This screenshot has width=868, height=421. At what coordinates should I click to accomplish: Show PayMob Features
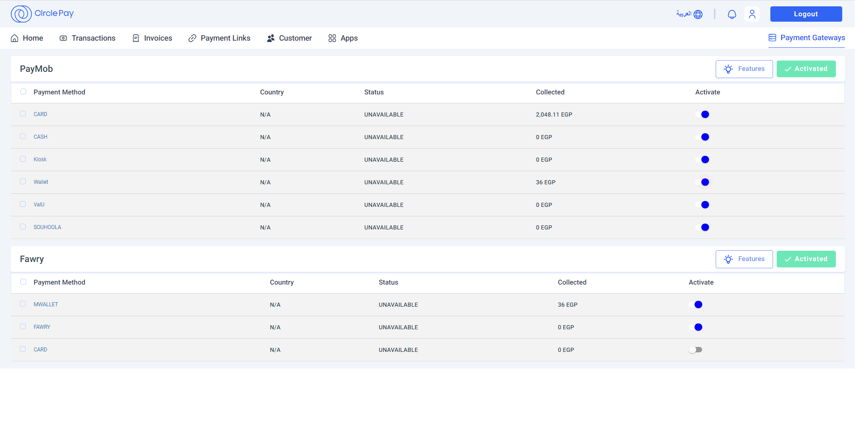744,69
